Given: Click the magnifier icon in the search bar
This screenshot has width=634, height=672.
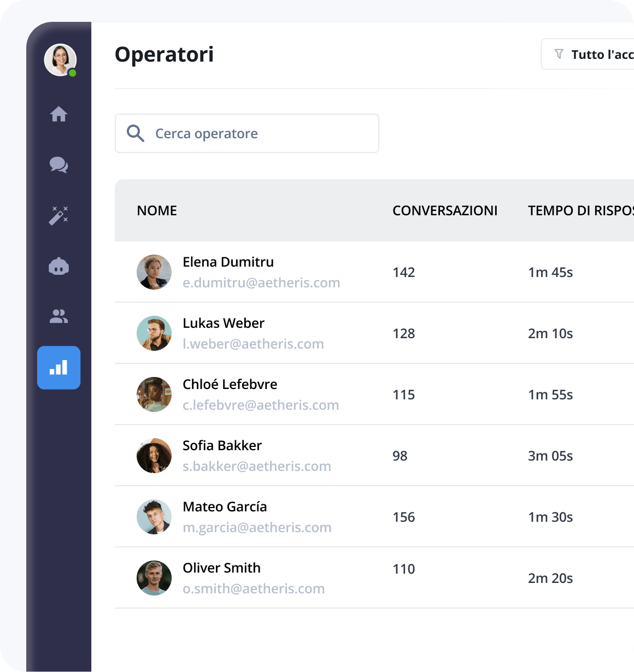Looking at the screenshot, I should [135, 133].
